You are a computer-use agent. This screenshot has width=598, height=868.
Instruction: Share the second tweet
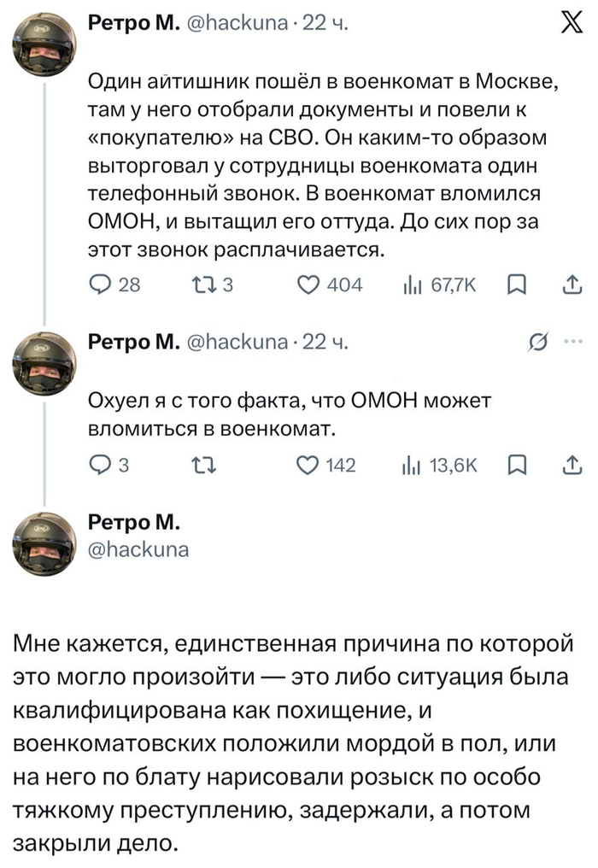(x=572, y=465)
